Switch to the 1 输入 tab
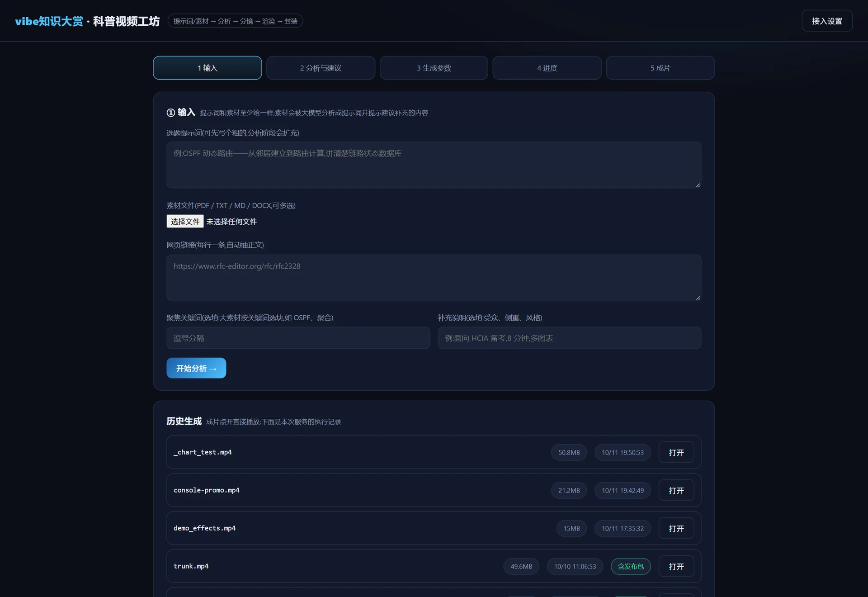 (208, 68)
